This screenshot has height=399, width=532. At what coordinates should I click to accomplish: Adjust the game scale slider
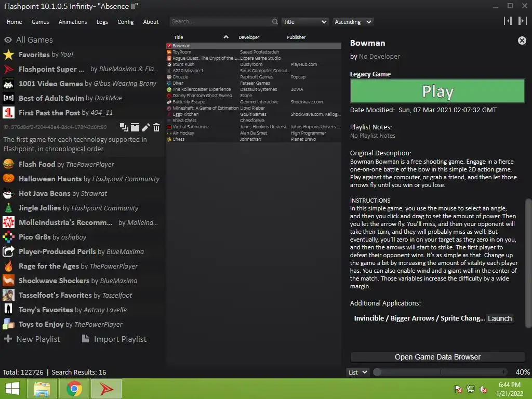click(441, 372)
